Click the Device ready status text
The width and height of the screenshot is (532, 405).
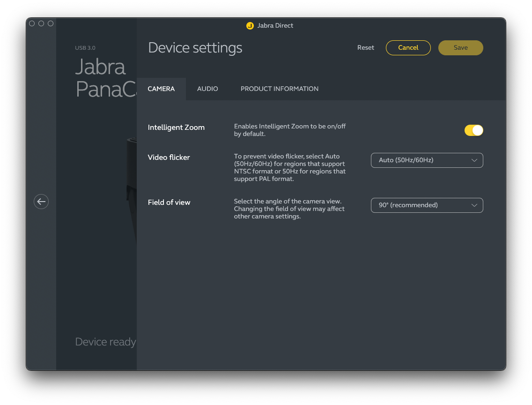click(x=105, y=342)
